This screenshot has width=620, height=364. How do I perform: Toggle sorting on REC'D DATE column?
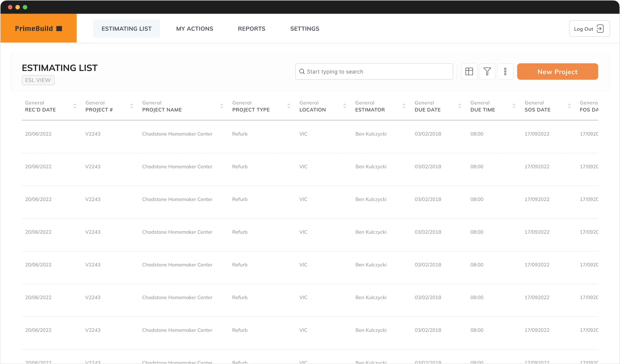click(75, 106)
